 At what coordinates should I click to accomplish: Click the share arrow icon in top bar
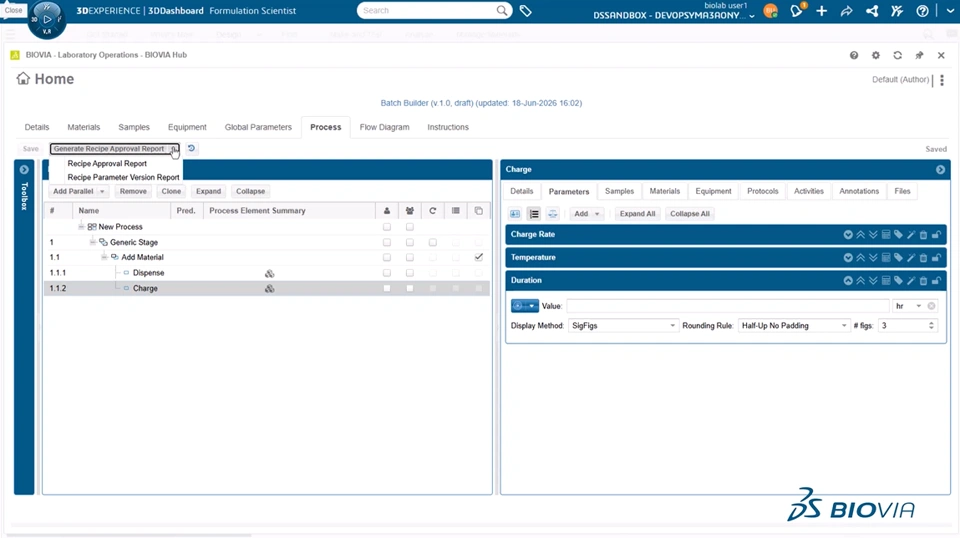847,10
